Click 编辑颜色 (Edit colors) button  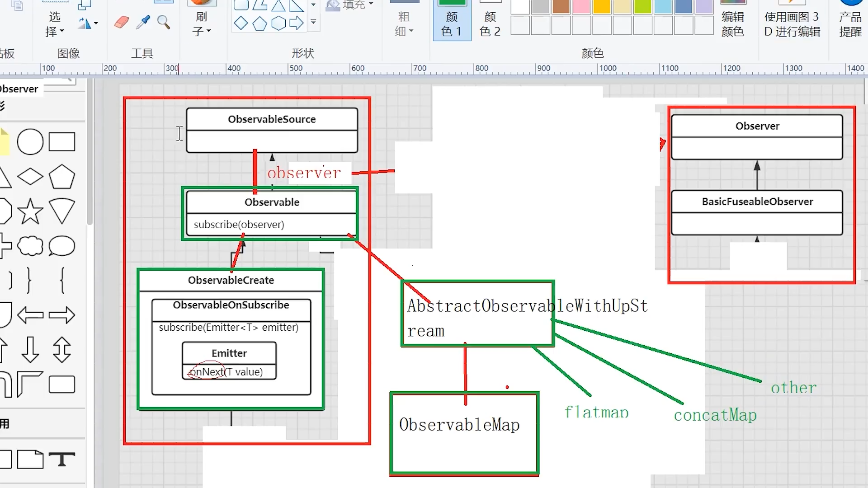732,23
